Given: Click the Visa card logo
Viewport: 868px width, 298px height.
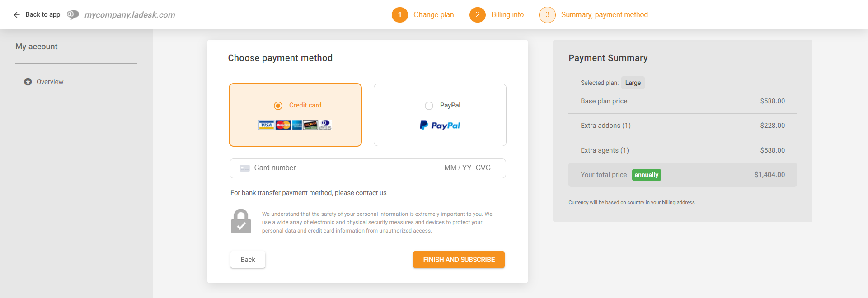Looking at the screenshot, I should [x=266, y=125].
